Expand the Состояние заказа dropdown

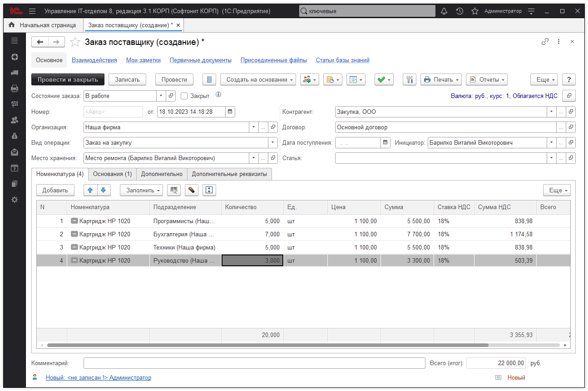(x=161, y=96)
